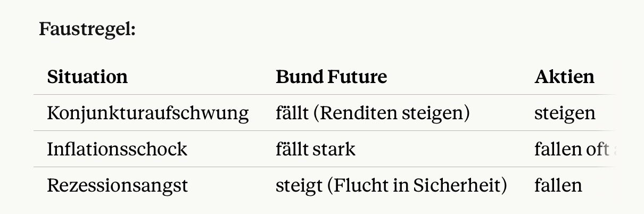Select the "Rezessionsangst" row label
The width and height of the screenshot is (644, 214).
click(x=117, y=185)
